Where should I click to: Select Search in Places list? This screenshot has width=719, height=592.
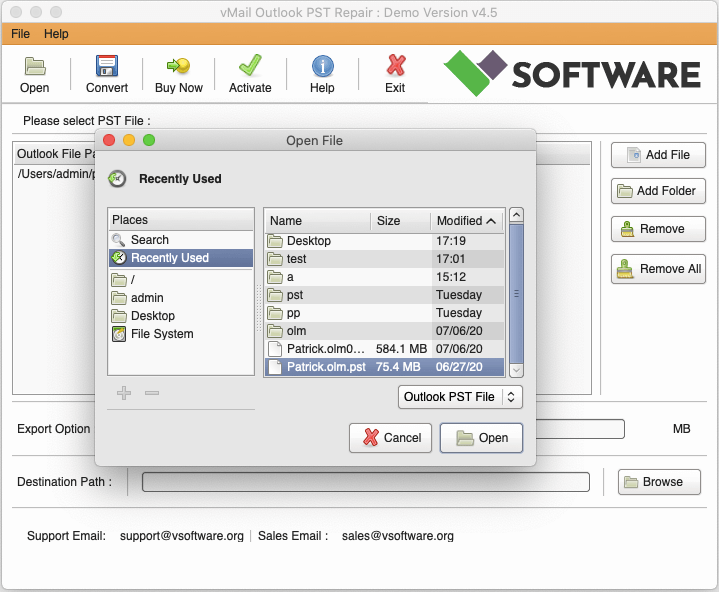pos(181,240)
